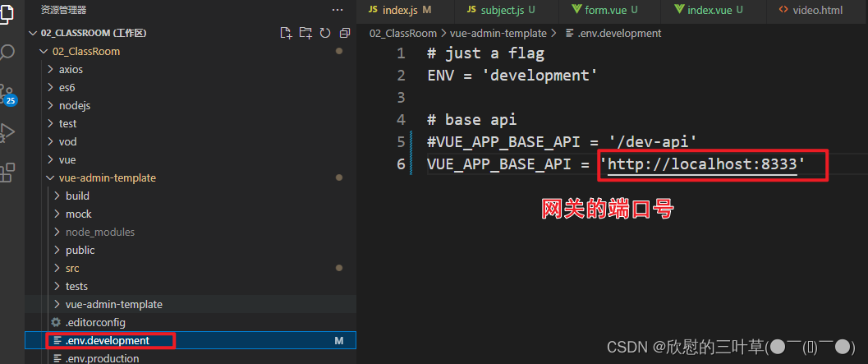Expand the node_modules folder

click(57, 233)
